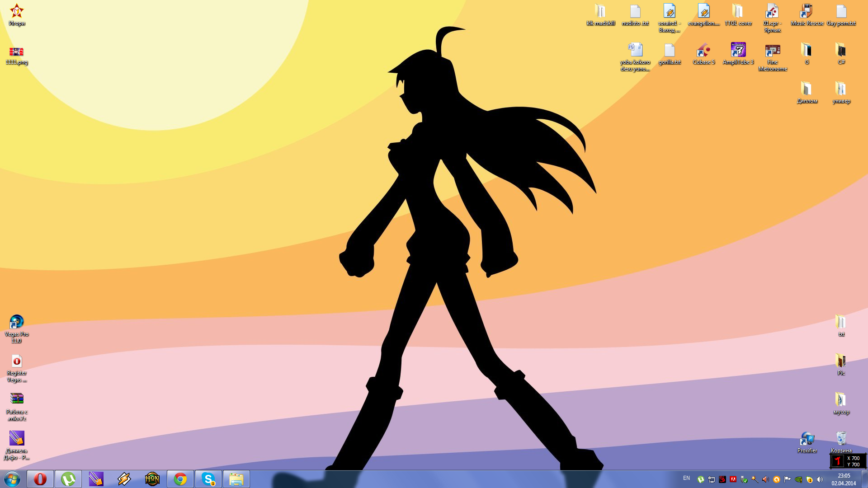
Task: Open the 01.cpr - Ярлык shortcut
Action: pyautogui.click(x=773, y=18)
